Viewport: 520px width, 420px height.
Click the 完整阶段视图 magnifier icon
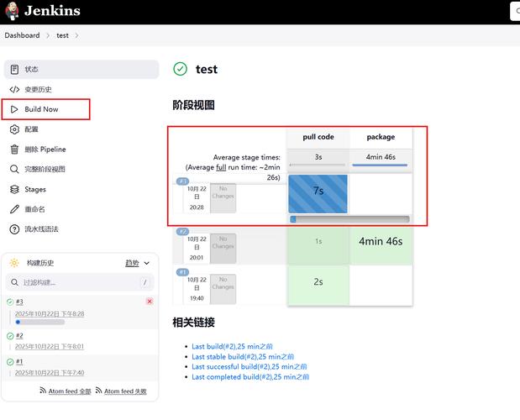(14, 169)
